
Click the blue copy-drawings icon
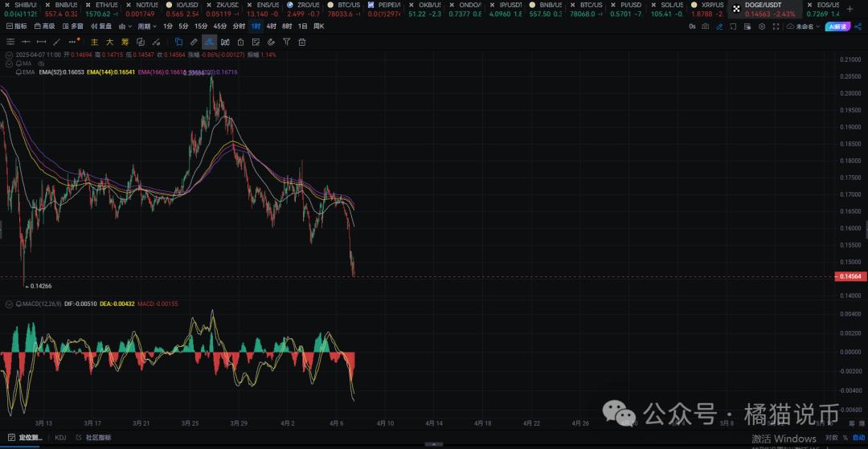tap(178, 42)
